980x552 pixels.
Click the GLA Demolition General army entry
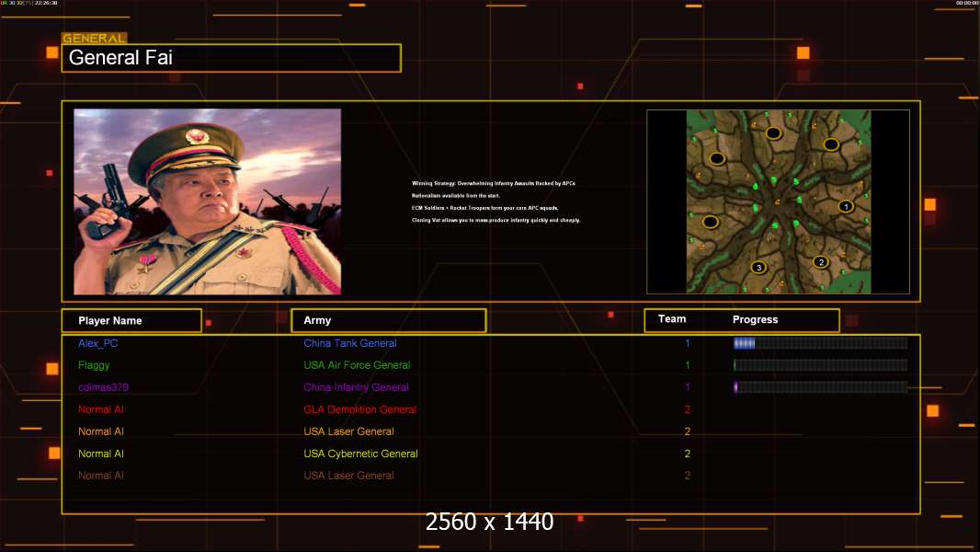click(359, 409)
